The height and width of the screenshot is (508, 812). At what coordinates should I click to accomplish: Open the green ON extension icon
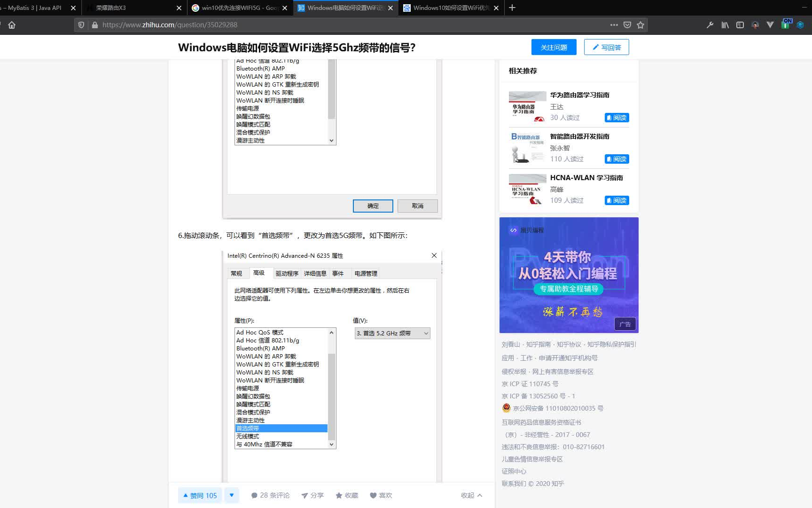click(x=786, y=24)
